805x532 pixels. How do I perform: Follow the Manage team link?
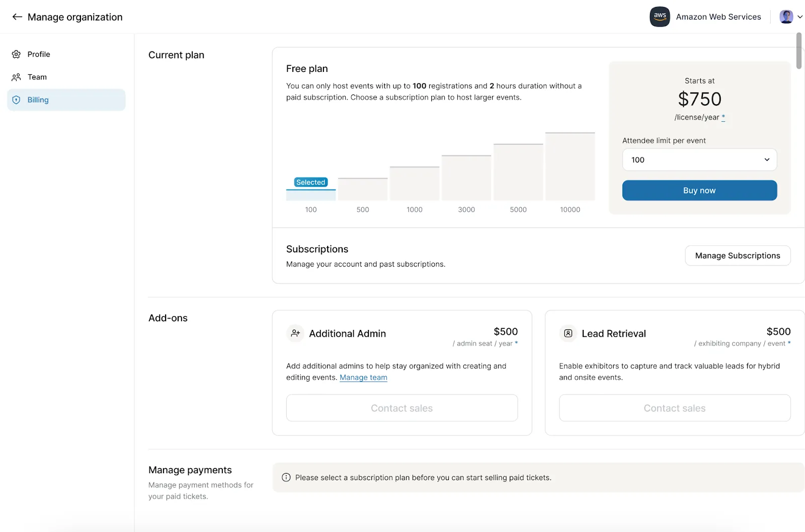[x=363, y=378]
